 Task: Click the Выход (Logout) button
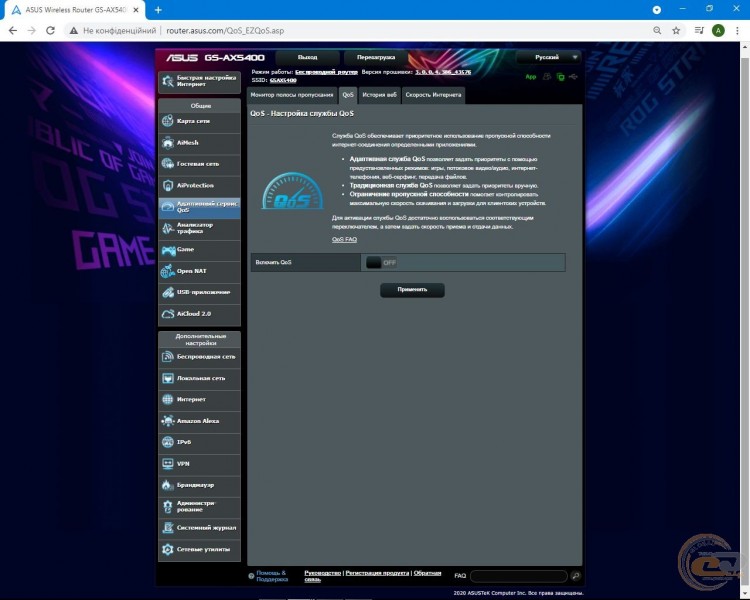coord(307,57)
